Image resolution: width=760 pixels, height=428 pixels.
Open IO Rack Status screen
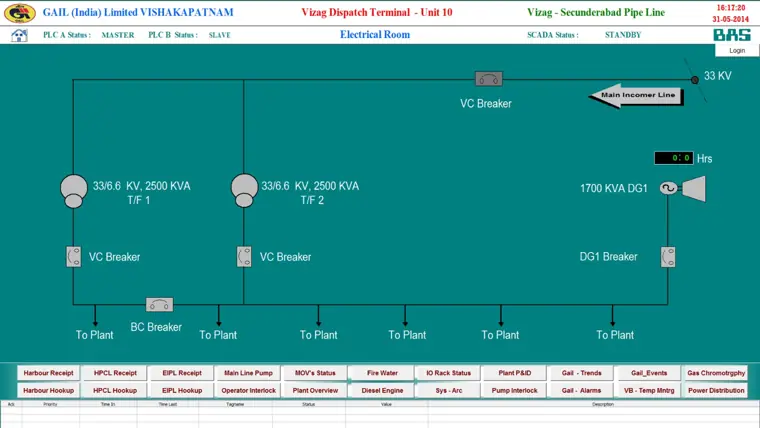pyautogui.click(x=448, y=373)
